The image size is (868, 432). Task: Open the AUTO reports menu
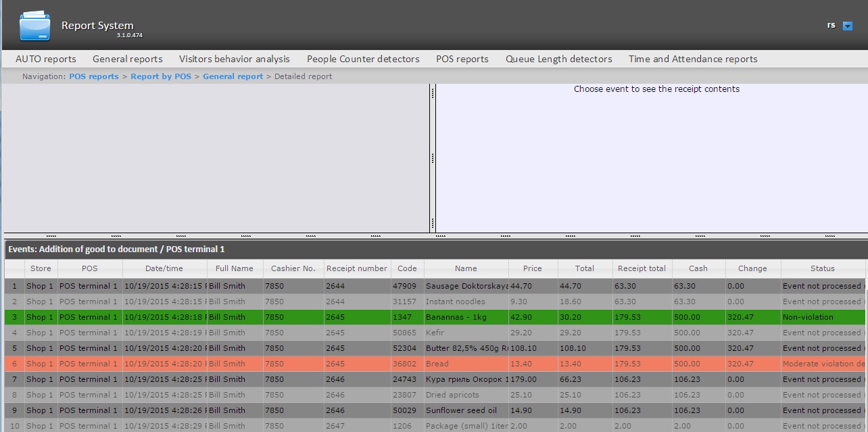46,59
